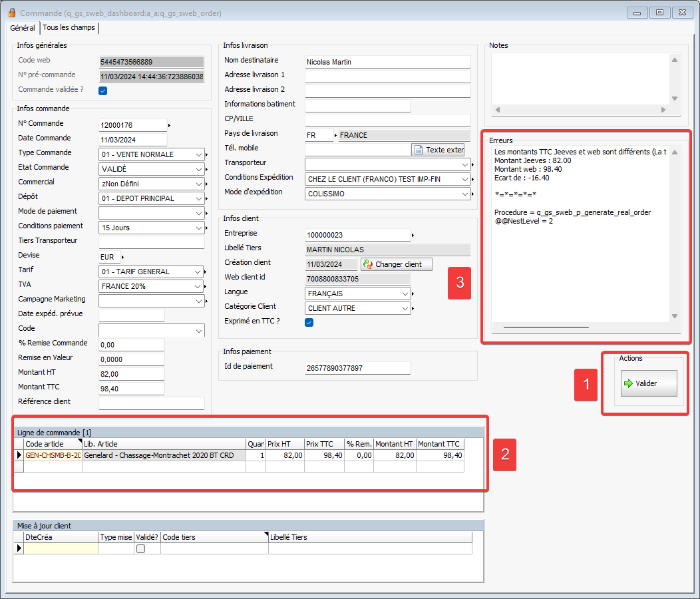The height and width of the screenshot is (599, 700).
Task: Click the green arrow Valider button
Action: [x=648, y=383]
